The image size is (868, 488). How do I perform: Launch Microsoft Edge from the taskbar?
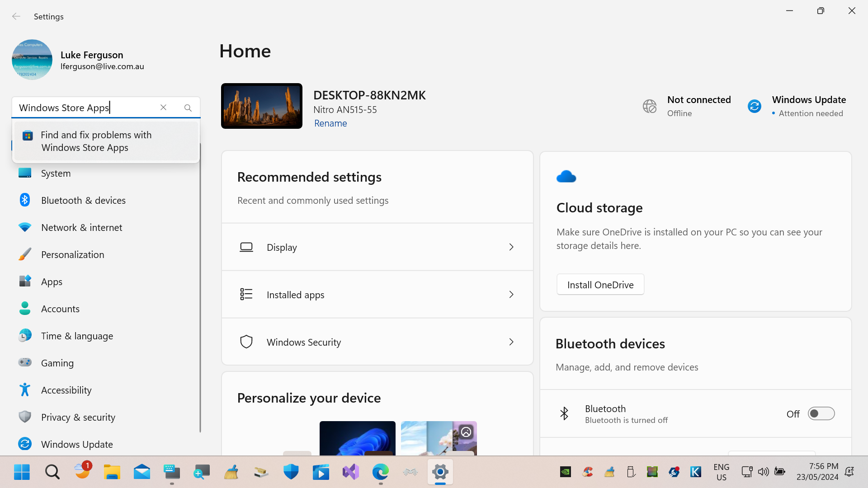click(381, 472)
